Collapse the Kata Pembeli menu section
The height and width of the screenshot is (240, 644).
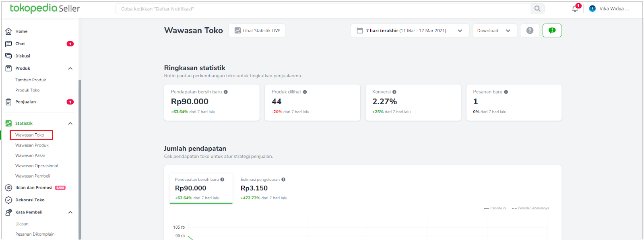point(70,212)
